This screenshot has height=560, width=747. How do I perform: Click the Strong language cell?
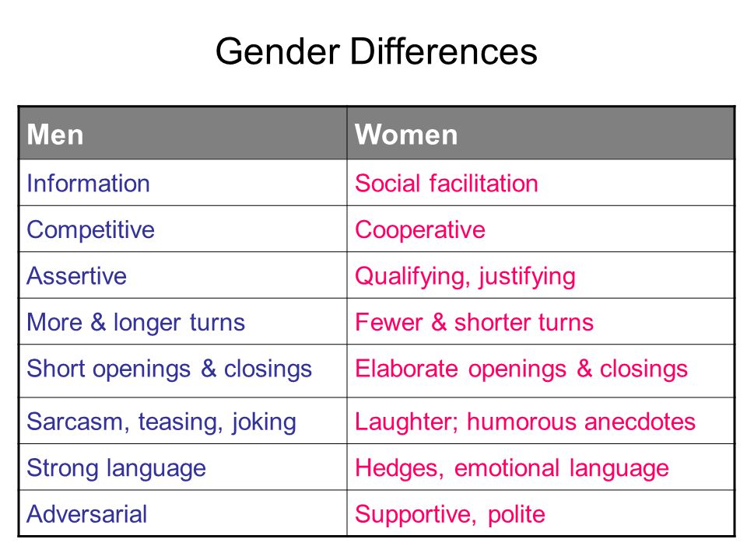(x=183, y=467)
